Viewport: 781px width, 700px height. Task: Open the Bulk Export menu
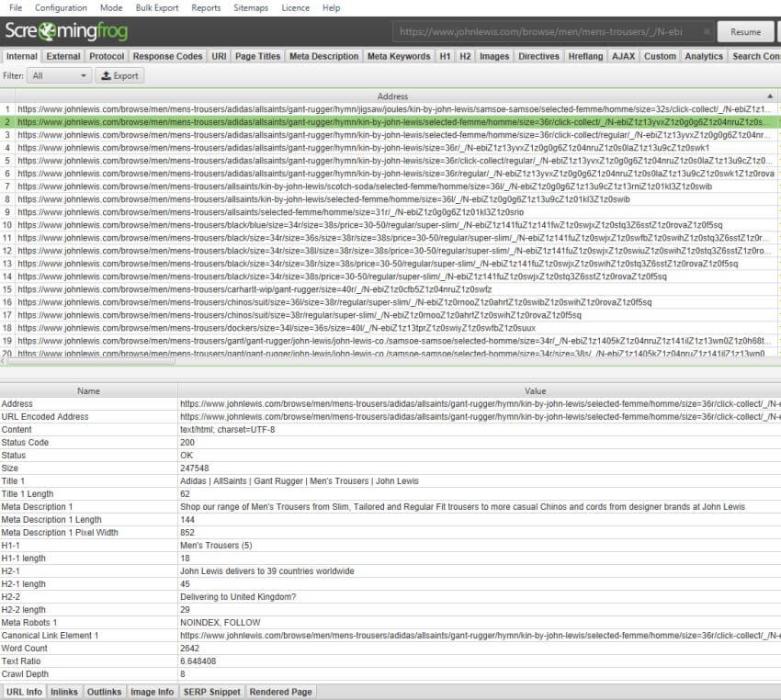tap(157, 8)
